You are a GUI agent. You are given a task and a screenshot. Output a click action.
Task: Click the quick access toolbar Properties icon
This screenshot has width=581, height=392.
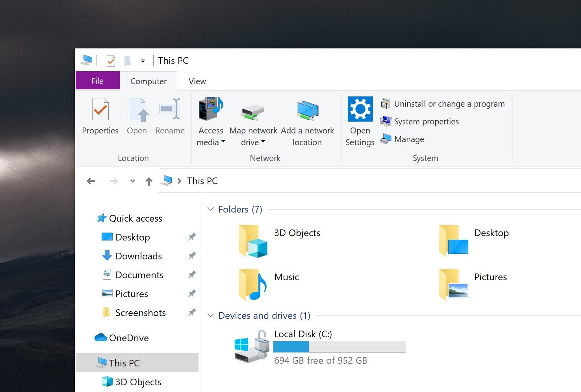tap(111, 61)
